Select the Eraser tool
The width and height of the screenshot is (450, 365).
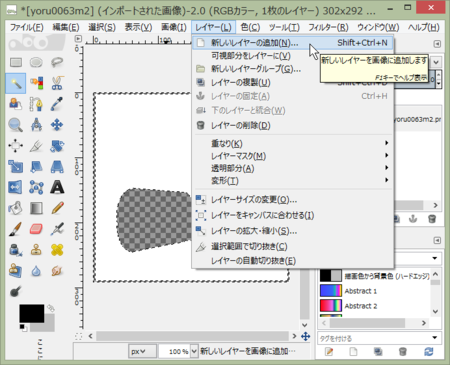36,229
